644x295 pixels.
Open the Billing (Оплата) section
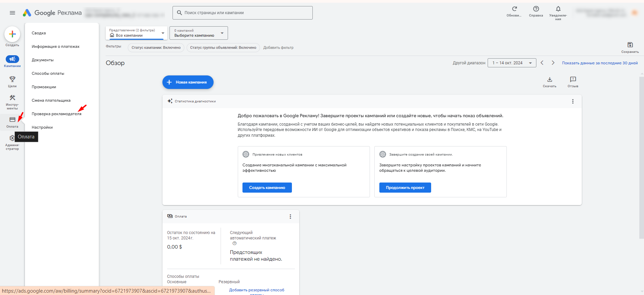12,122
